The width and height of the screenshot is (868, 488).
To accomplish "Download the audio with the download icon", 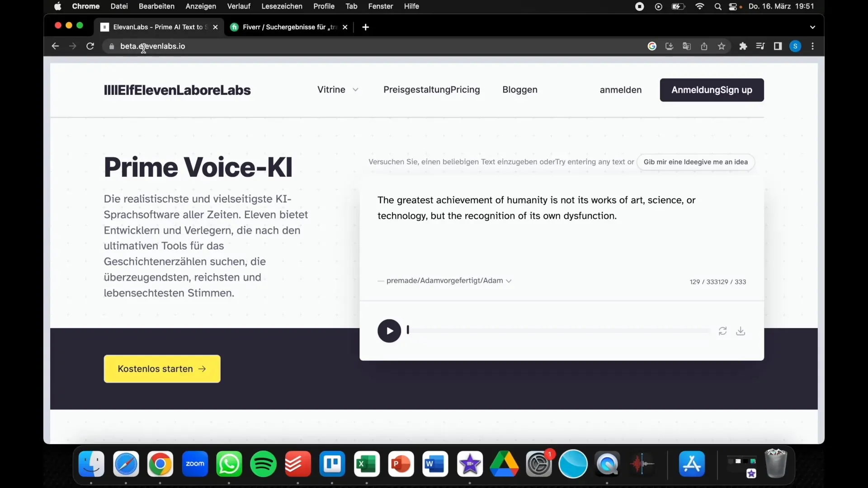I will [x=741, y=331].
